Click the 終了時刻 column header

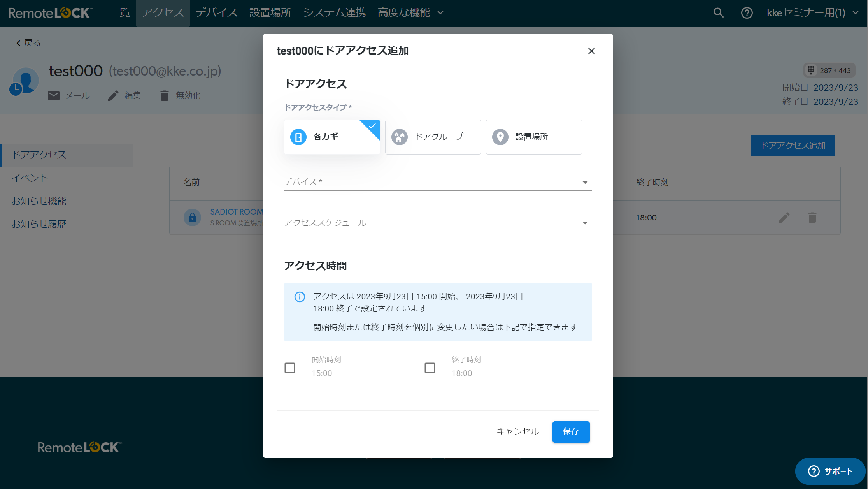pyautogui.click(x=652, y=182)
